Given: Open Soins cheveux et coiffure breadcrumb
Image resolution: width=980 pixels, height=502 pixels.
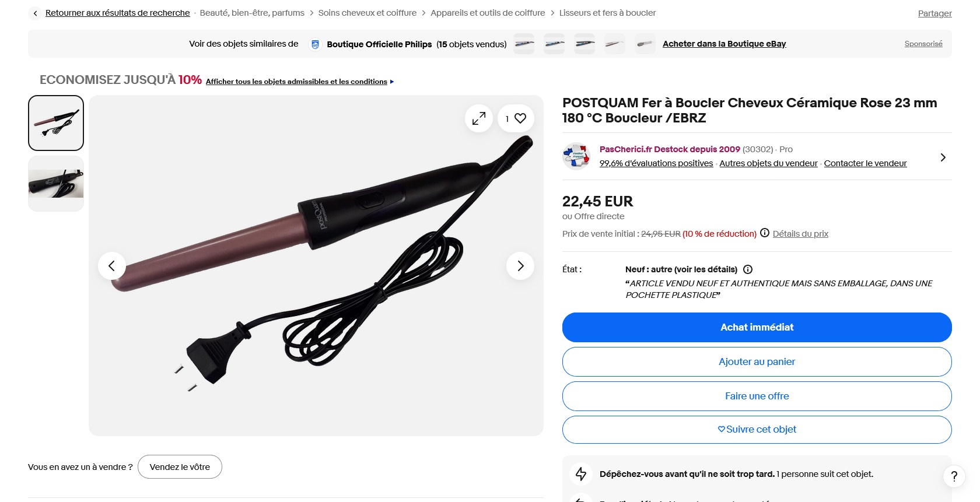Looking at the screenshot, I should click(367, 13).
